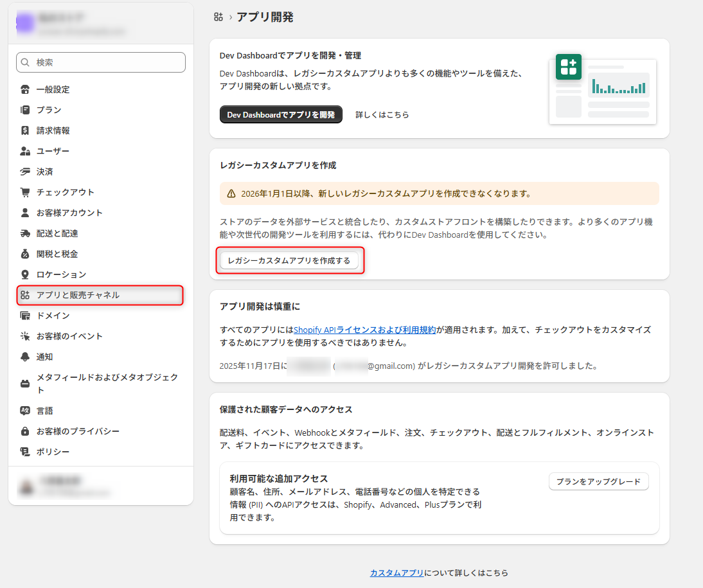The image size is (703, 588).
Task: Open Shopify APIライセンスおよび利用規約 link
Action: point(364,330)
